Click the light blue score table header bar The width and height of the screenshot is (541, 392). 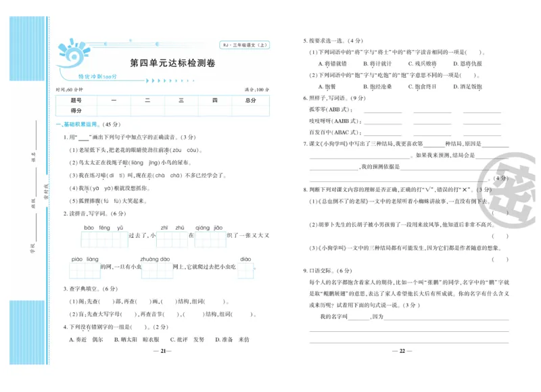(x=162, y=100)
